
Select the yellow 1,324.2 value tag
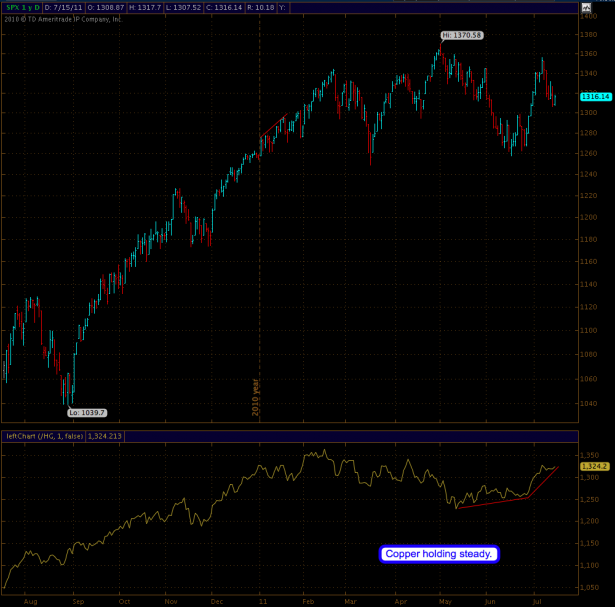[x=595, y=466]
